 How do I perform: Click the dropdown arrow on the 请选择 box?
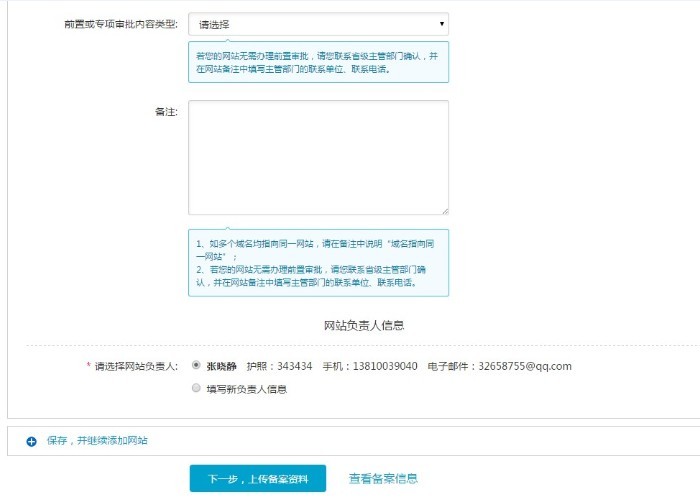tap(441, 24)
